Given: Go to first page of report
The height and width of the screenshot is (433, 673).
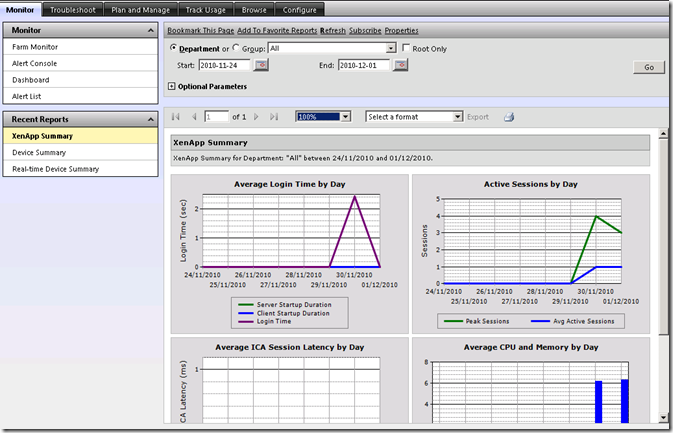Looking at the screenshot, I should point(178,117).
